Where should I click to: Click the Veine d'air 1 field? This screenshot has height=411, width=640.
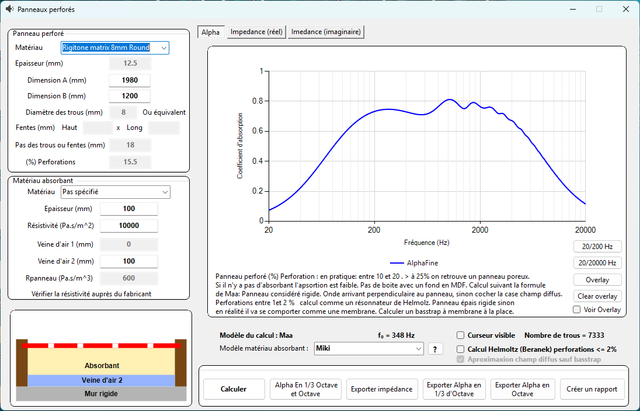coord(129,244)
